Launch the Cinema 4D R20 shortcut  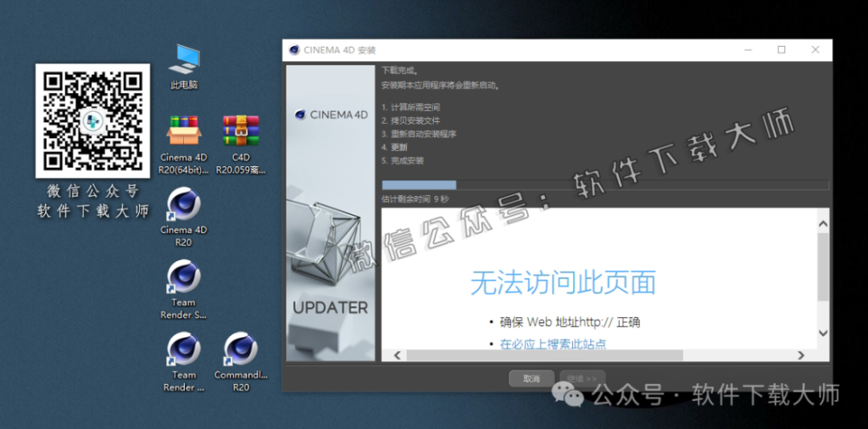pos(184,216)
